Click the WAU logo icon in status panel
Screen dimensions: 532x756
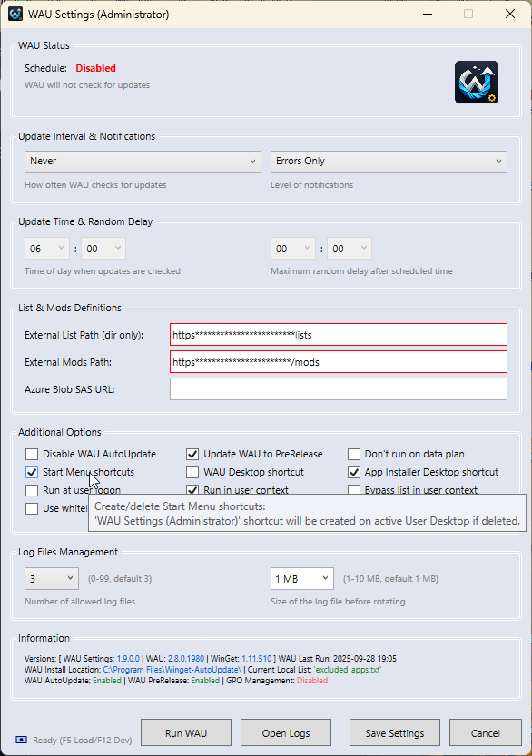click(x=477, y=82)
